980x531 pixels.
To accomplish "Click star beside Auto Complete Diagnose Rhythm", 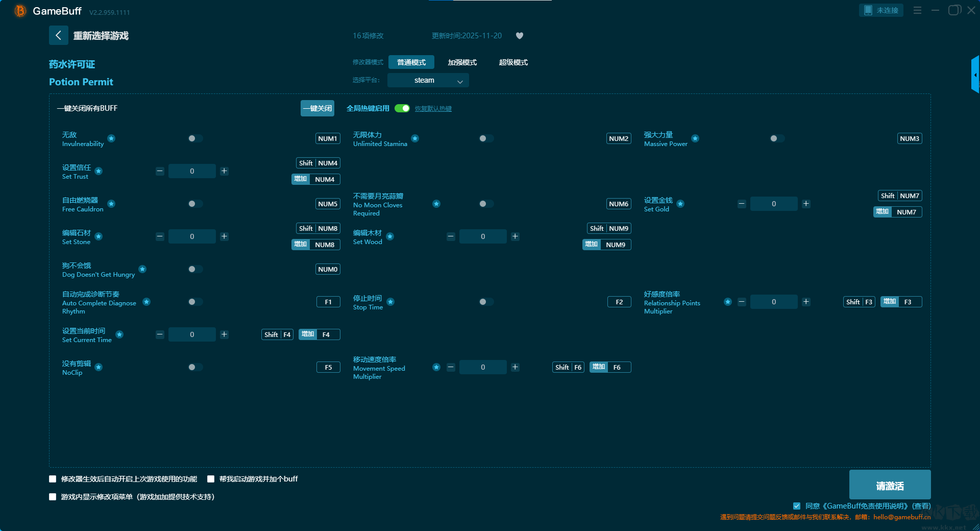I will tap(146, 302).
